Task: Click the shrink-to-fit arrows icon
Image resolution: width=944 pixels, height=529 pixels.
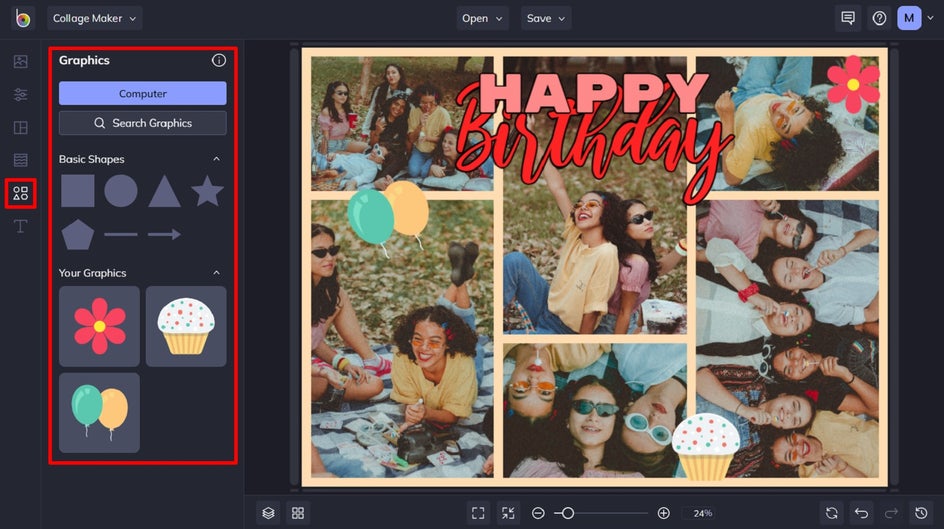Action: tap(508, 513)
